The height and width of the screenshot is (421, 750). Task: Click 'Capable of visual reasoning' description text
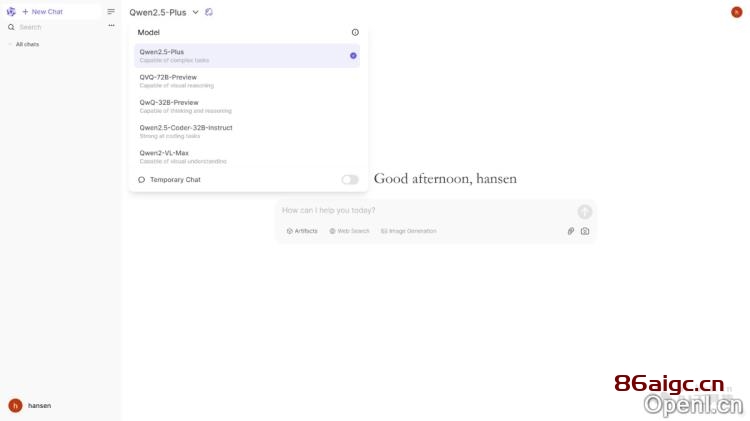[x=176, y=86]
